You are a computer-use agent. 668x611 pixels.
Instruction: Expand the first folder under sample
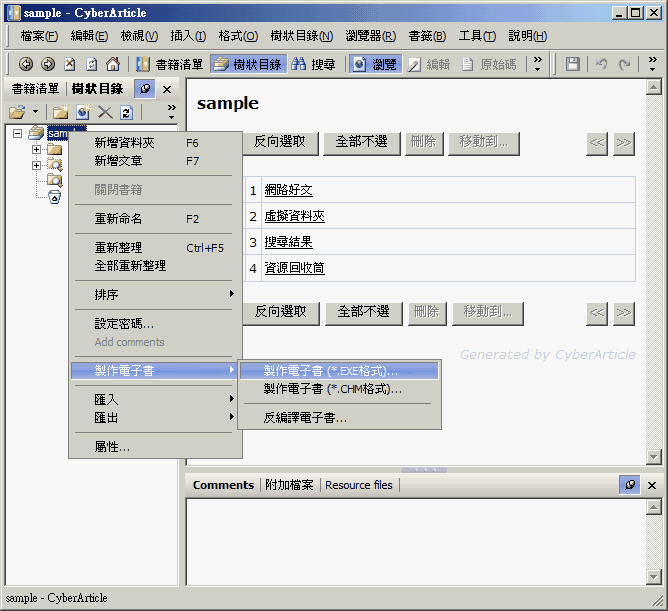[x=37, y=150]
